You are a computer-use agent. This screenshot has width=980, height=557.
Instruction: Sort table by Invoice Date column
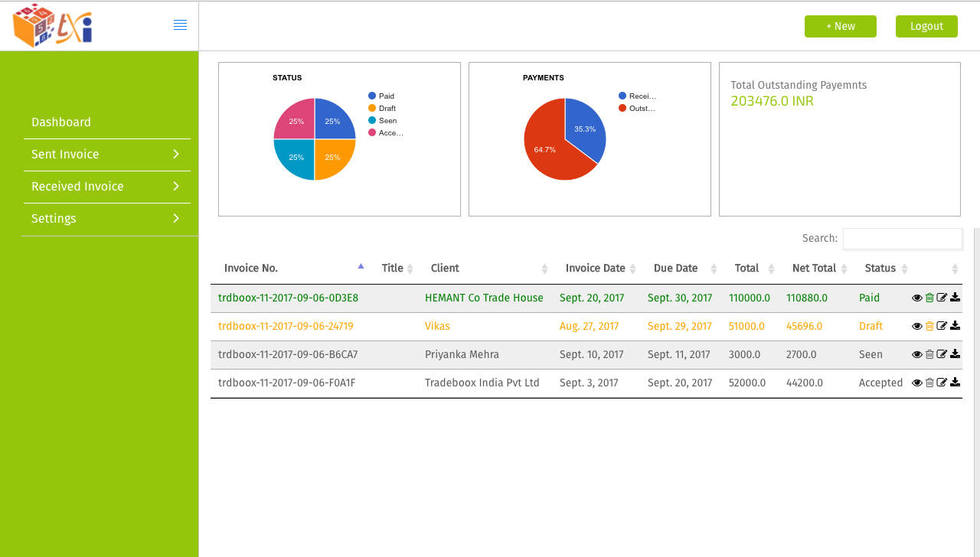pos(596,269)
